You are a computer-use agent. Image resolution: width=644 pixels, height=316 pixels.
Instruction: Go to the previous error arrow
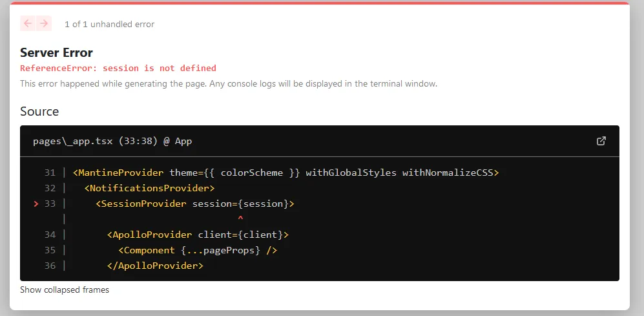point(28,23)
